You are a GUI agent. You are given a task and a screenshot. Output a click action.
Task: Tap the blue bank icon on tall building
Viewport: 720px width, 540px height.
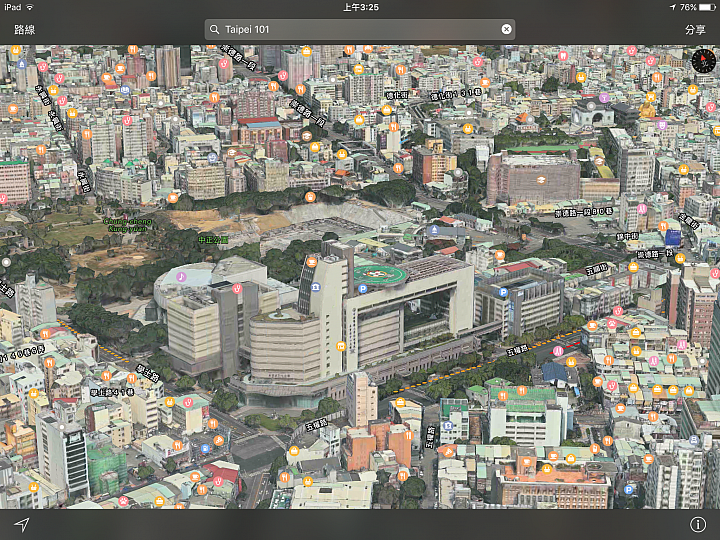(x=315, y=287)
